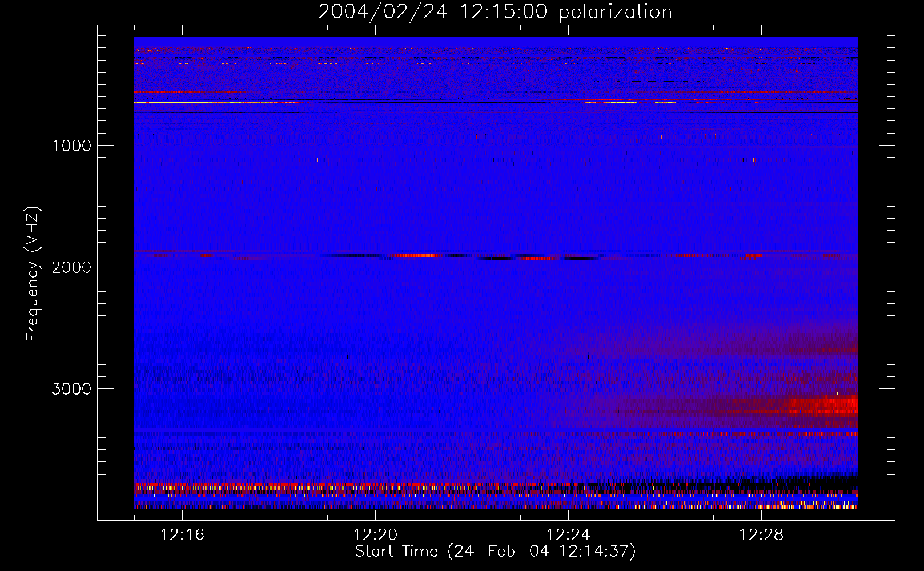The width and height of the screenshot is (924, 571).
Task: Select the 'Start Time (24-Feb-04 12:14:37)' x-axis label
Action: (495, 552)
